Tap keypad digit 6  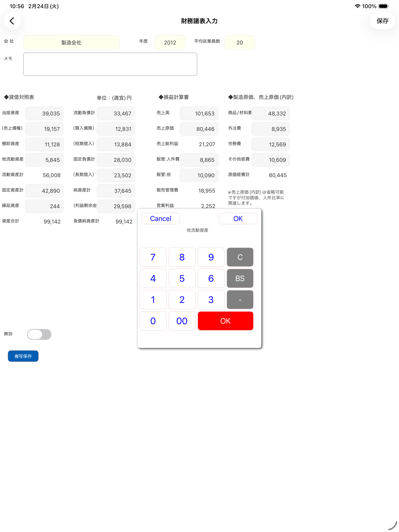[x=211, y=278]
